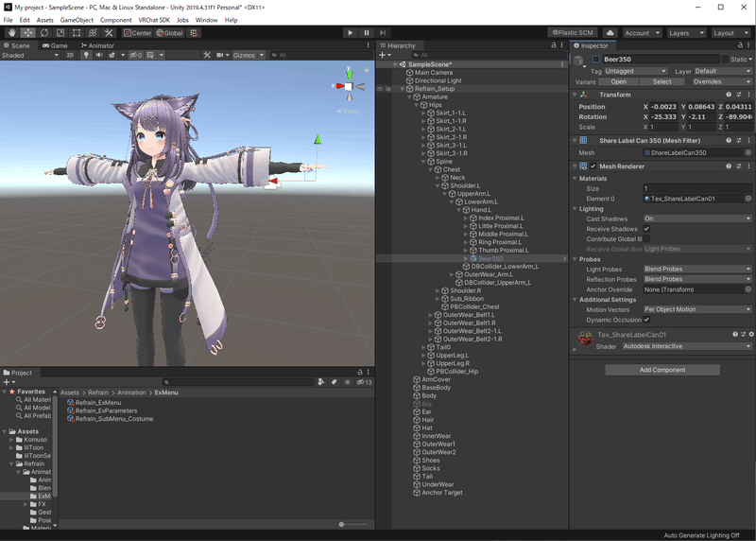The height and width of the screenshot is (541, 756).
Task: Collapse the Hips node in Hierarchy
Action: pyautogui.click(x=417, y=105)
